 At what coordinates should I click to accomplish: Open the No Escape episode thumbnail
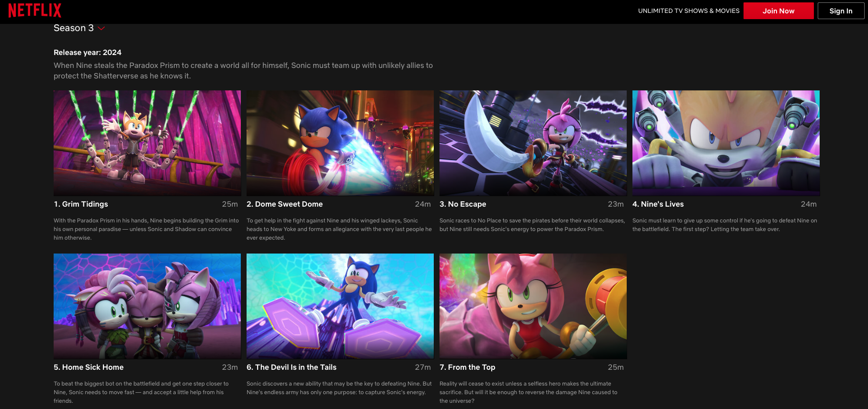[533, 143]
